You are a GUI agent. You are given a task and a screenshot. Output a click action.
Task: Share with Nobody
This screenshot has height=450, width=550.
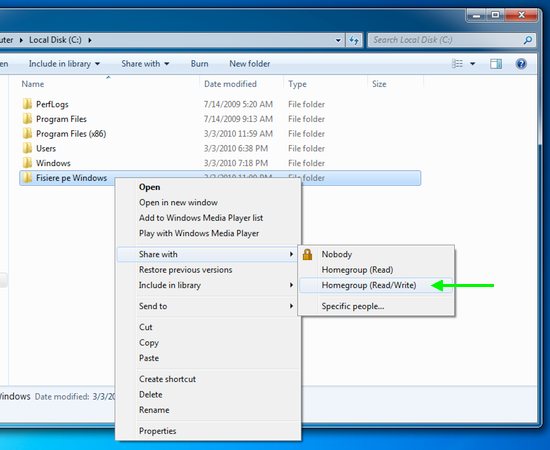coord(376,254)
